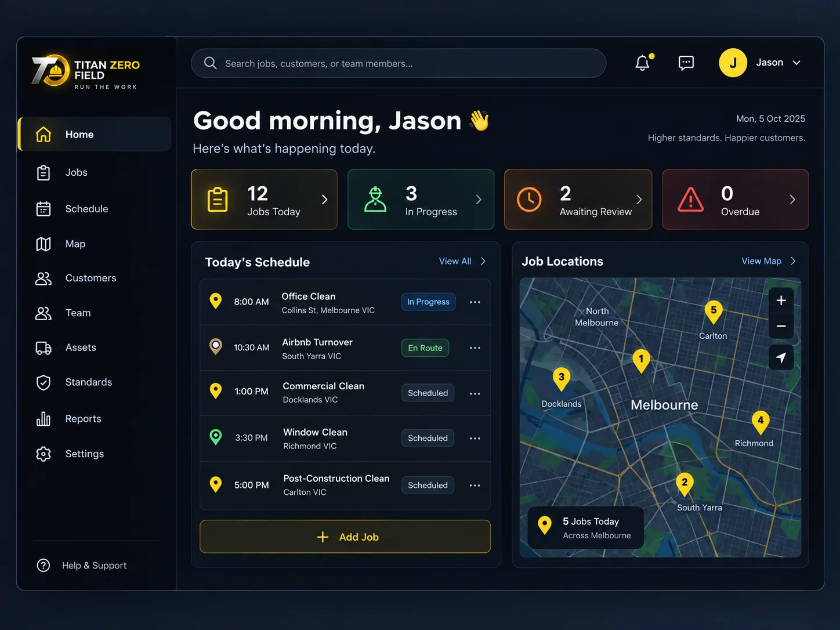Focus the search jobs input field
The width and height of the screenshot is (840, 630).
[399, 63]
